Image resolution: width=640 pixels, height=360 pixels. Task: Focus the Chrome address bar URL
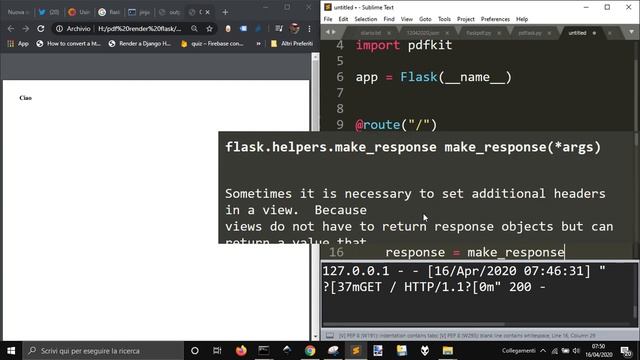[140, 29]
